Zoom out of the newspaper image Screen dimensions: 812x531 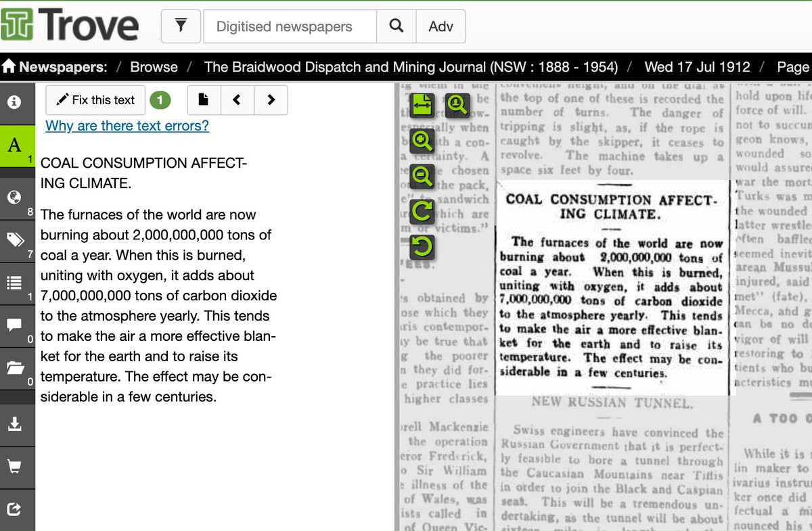(x=422, y=177)
